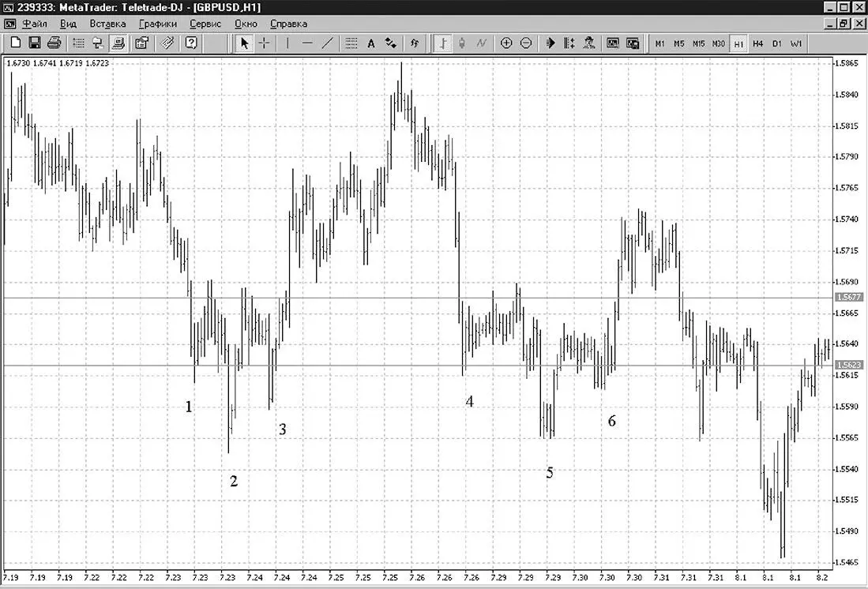Toggle bar chart display mode
The image size is (868, 589).
[442, 43]
